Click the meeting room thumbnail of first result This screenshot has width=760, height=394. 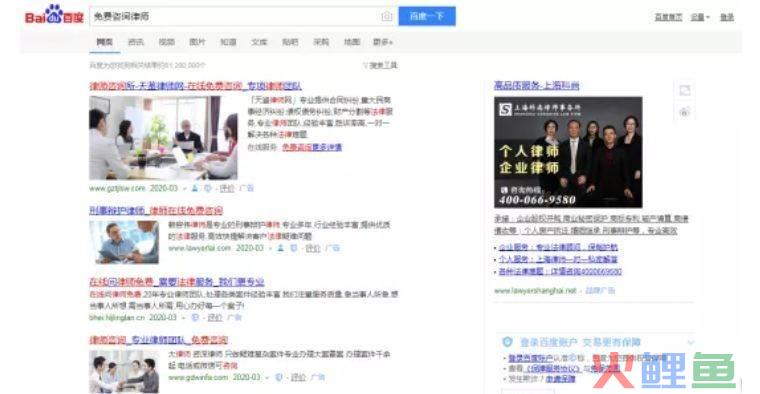click(163, 138)
